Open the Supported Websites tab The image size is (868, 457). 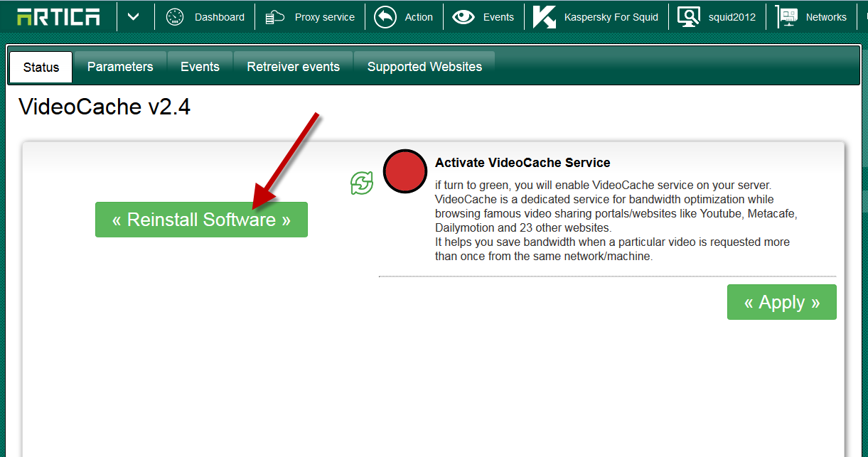click(x=424, y=67)
